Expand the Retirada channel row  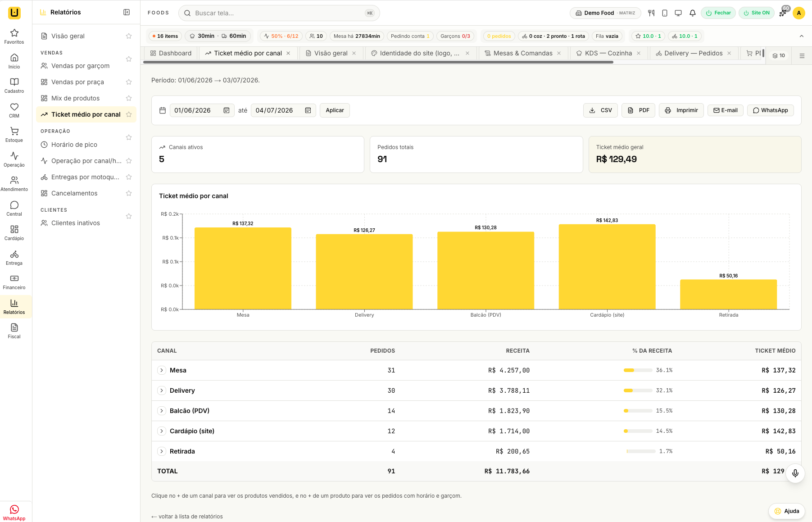[162, 451]
